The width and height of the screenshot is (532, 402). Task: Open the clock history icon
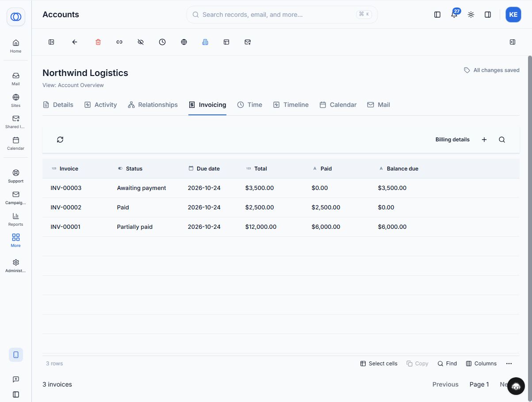162,42
